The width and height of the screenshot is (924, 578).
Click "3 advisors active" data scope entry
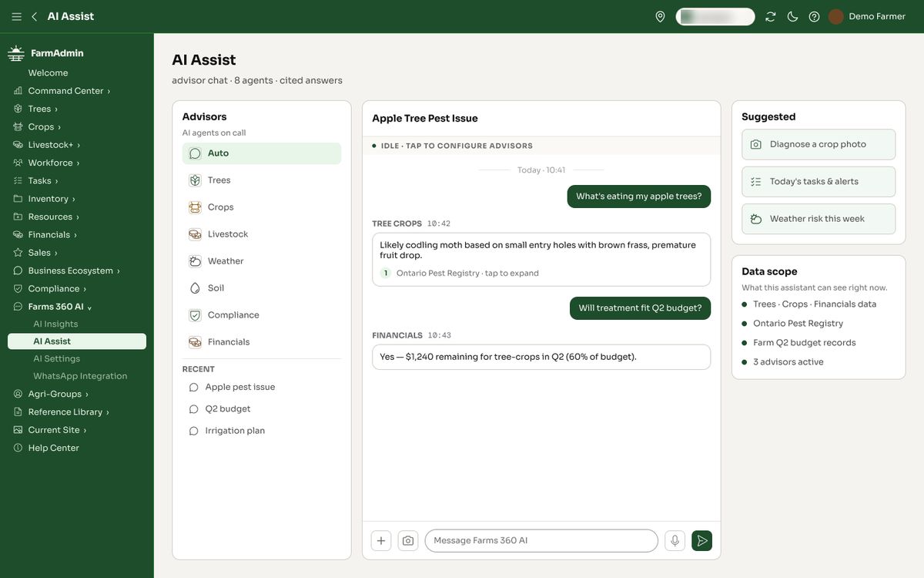coord(788,362)
